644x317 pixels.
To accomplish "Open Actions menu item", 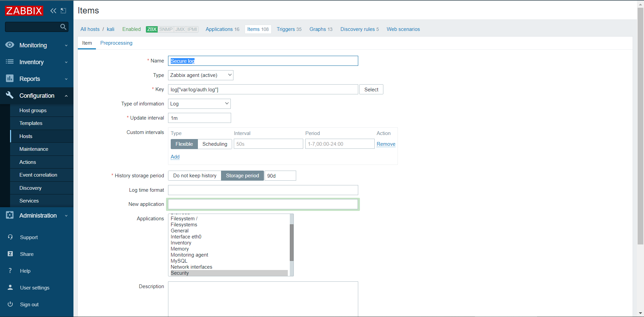I will click(42, 162).
